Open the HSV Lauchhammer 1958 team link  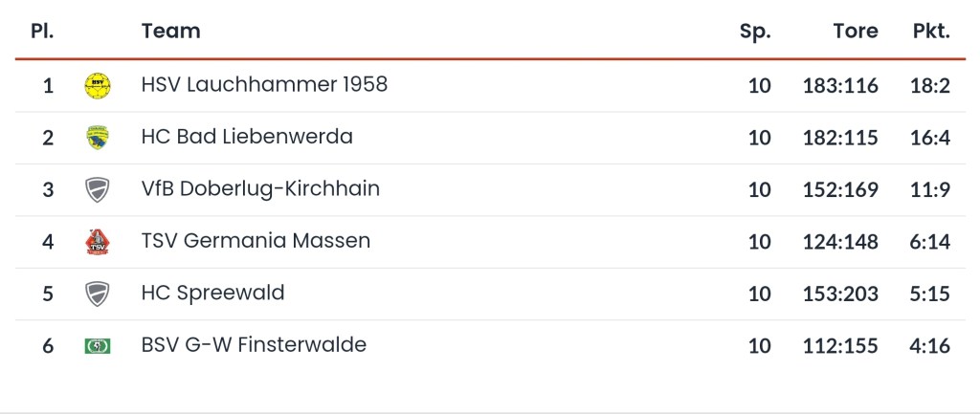(264, 85)
